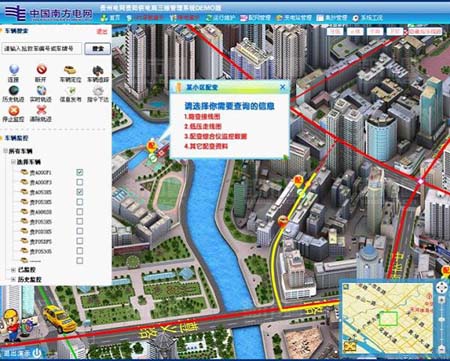Viewport: 450px width, 361px height.
Task: Open the 历史轨迹 (history track) icon
Action: coord(14,90)
